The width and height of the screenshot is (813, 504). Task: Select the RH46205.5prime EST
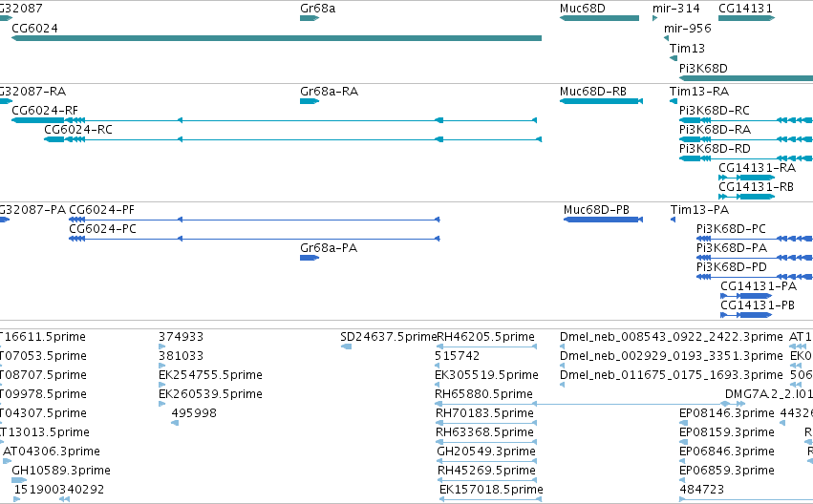pyautogui.click(x=486, y=337)
